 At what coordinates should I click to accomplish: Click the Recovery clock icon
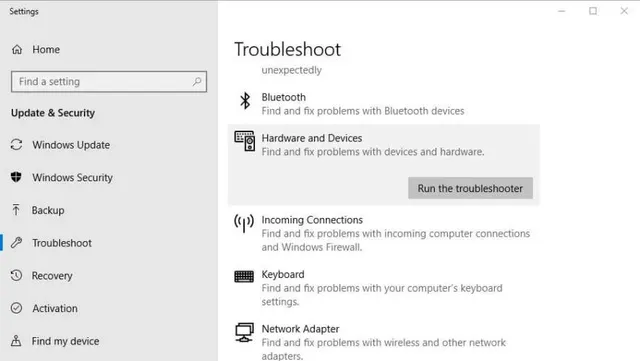click(x=16, y=275)
